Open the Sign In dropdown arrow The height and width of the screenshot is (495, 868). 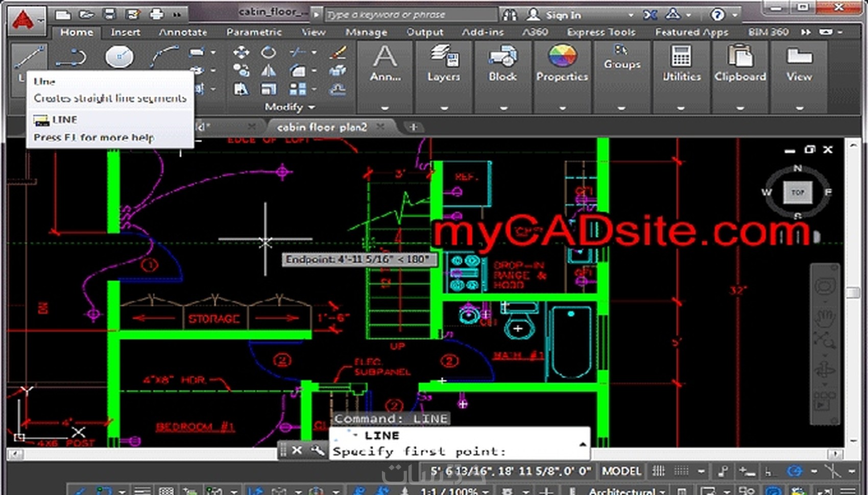tap(631, 15)
